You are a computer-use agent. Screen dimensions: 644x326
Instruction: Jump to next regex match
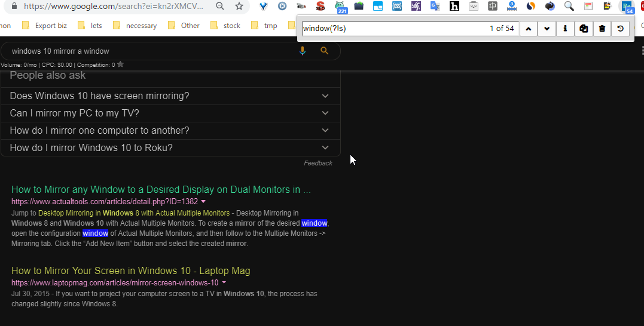click(x=547, y=29)
